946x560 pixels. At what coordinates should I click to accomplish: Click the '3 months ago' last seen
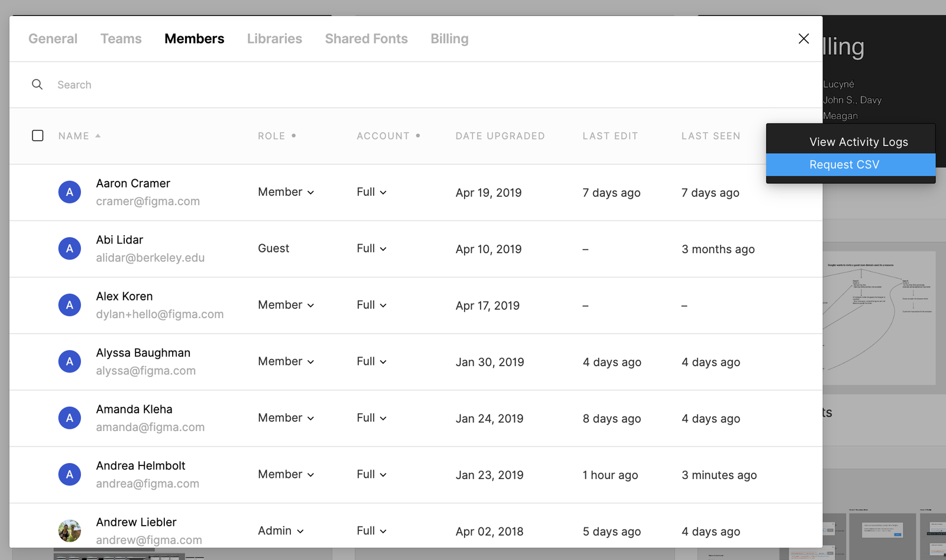(718, 249)
